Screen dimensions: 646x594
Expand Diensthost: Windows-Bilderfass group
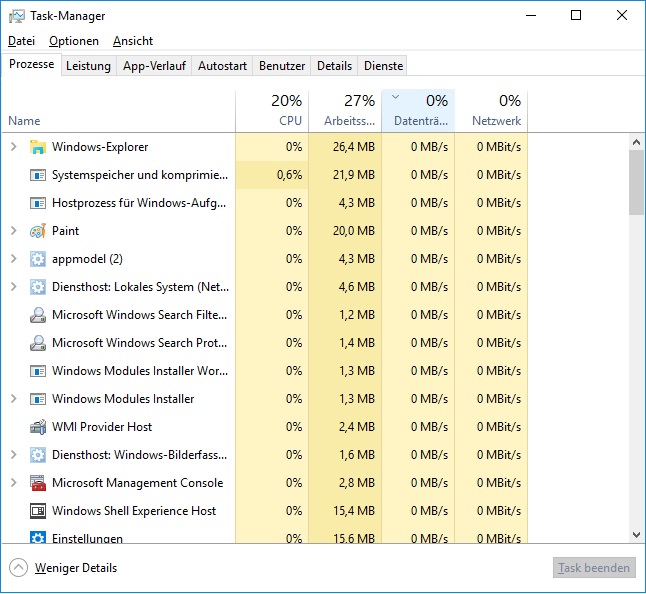pyautogui.click(x=14, y=455)
